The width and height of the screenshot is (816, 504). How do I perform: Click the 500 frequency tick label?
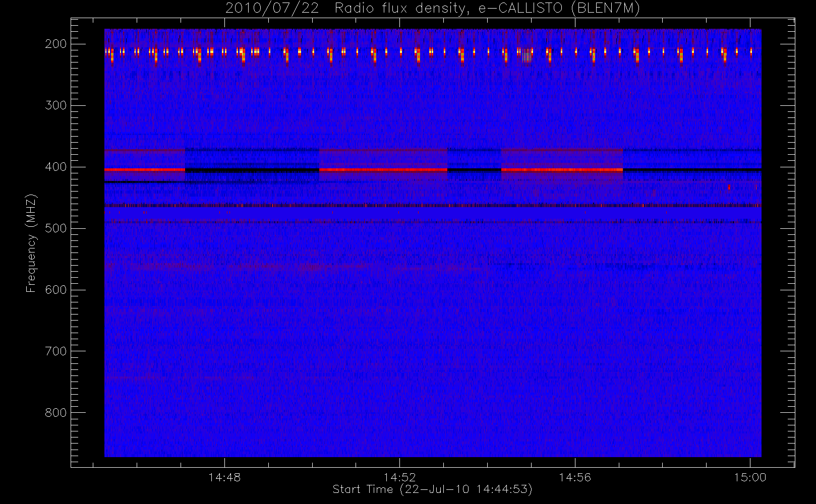coord(56,228)
